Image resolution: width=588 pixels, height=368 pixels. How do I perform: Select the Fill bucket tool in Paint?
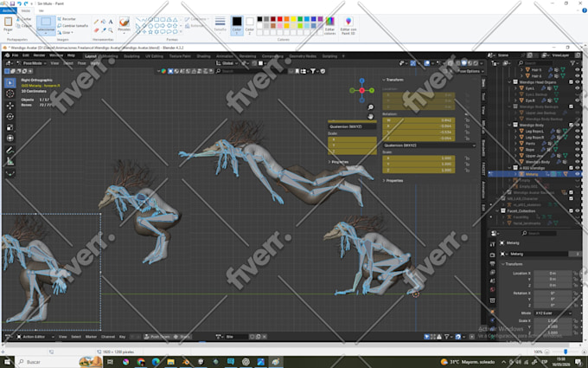[104, 22]
